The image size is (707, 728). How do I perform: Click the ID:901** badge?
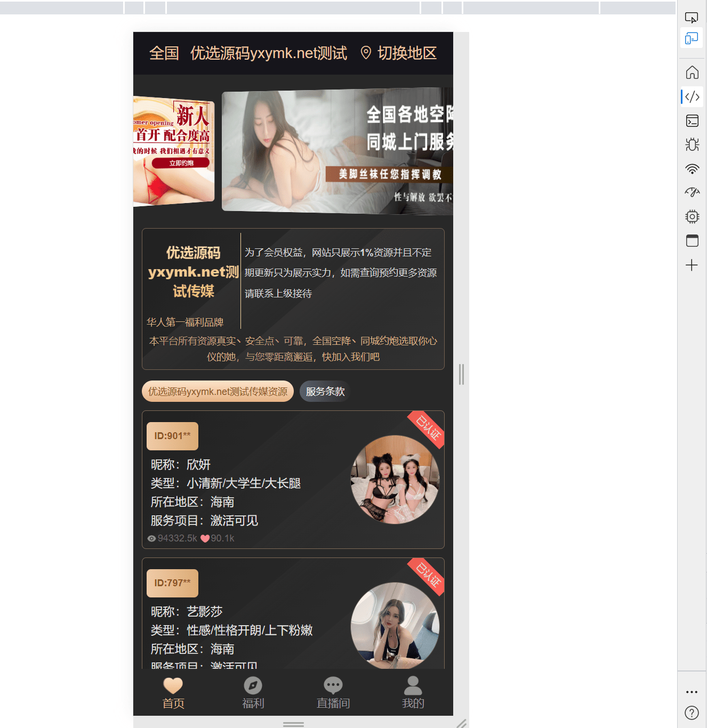coord(172,436)
